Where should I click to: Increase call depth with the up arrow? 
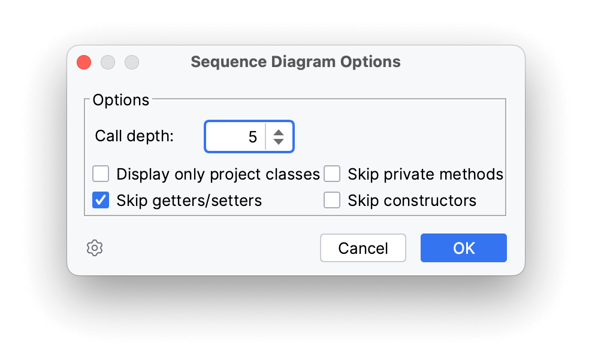point(279,133)
